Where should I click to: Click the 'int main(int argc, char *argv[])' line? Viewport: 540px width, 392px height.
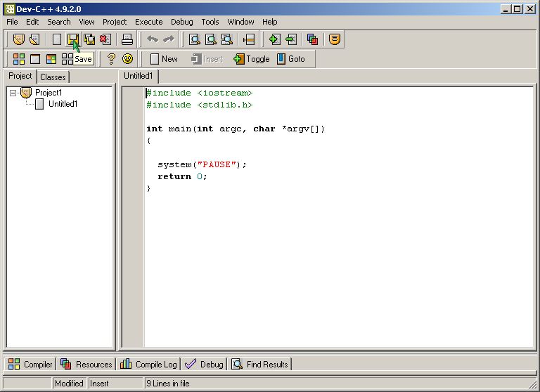coord(236,129)
